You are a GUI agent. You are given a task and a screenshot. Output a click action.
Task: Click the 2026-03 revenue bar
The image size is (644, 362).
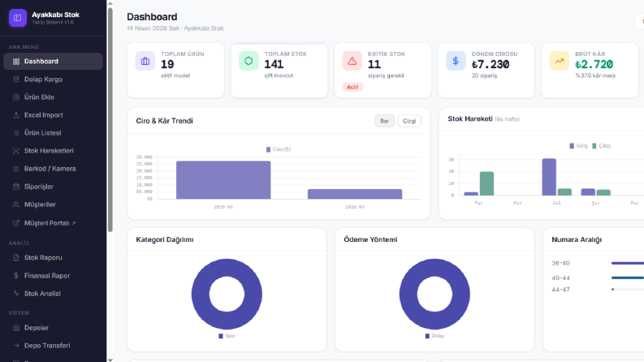(223, 180)
